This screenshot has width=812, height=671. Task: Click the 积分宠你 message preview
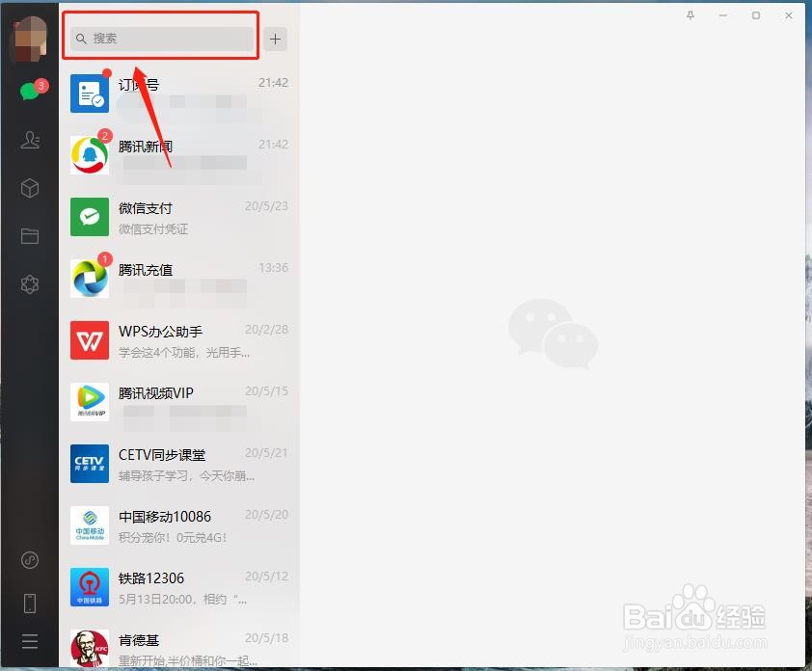[x=173, y=537]
